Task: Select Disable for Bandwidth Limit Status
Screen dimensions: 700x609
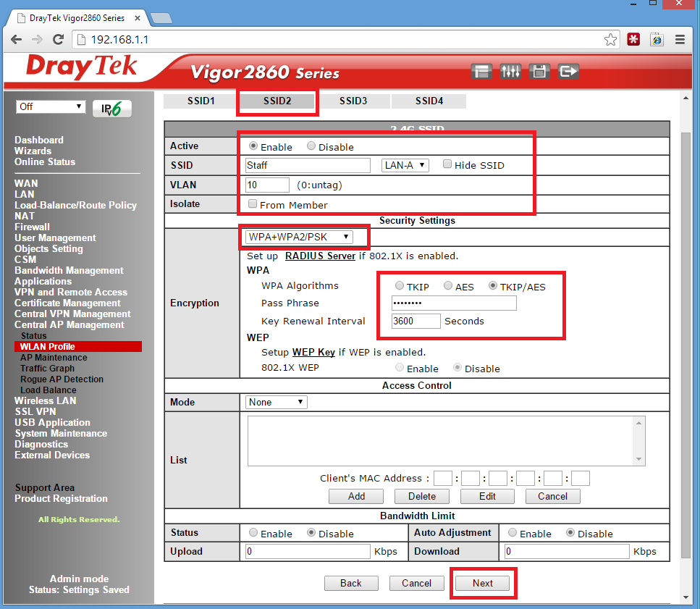Action: pyautogui.click(x=311, y=532)
